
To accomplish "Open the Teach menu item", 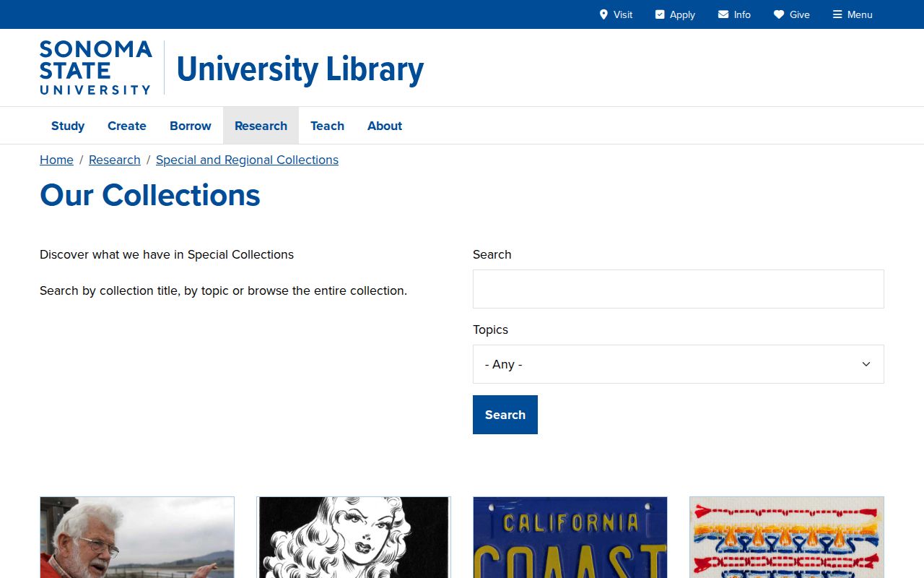I will (327, 126).
